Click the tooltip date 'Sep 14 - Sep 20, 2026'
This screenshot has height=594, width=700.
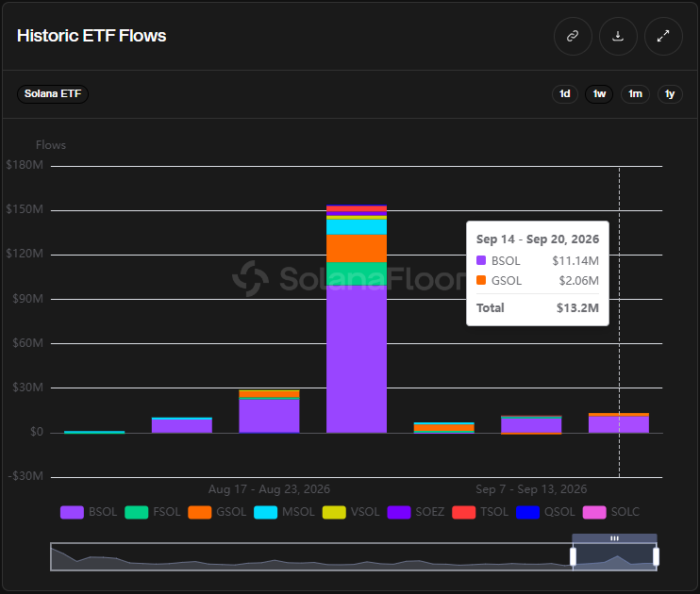(538, 239)
